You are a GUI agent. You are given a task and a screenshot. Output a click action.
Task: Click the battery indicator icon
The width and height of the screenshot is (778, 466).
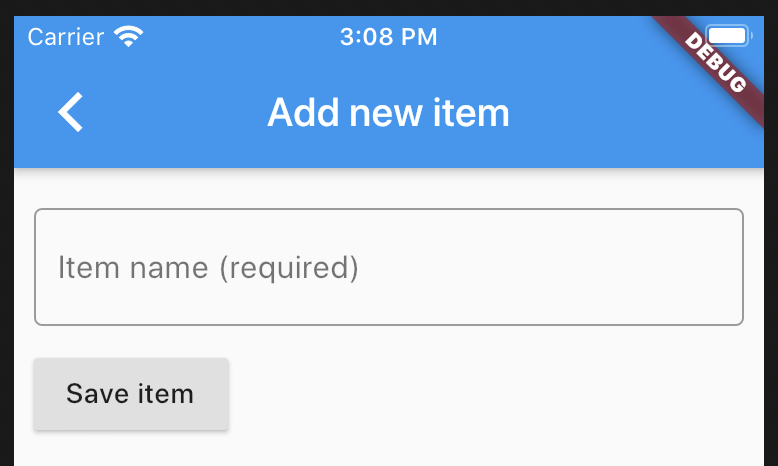(x=728, y=37)
